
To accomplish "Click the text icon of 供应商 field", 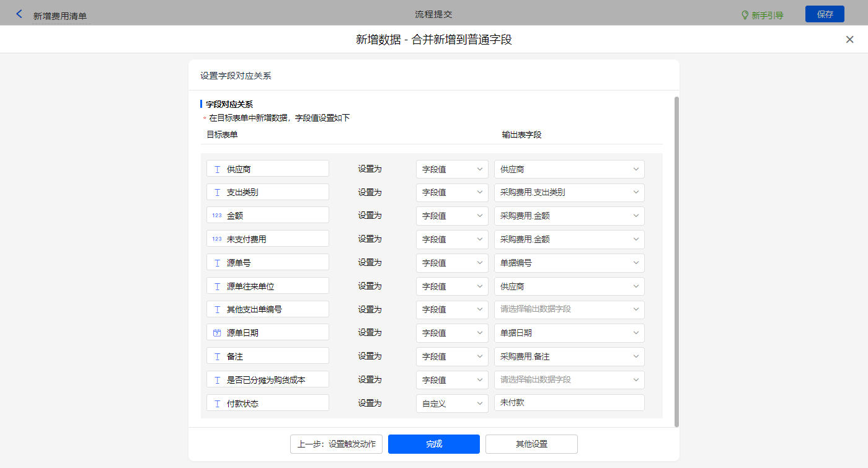I will point(217,169).
